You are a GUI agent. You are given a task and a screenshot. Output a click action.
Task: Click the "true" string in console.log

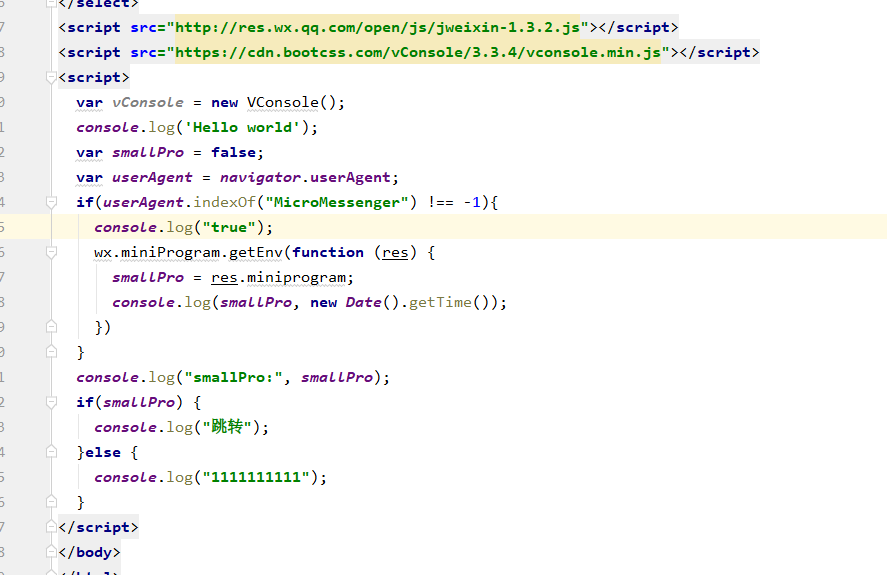coord(229,228)
